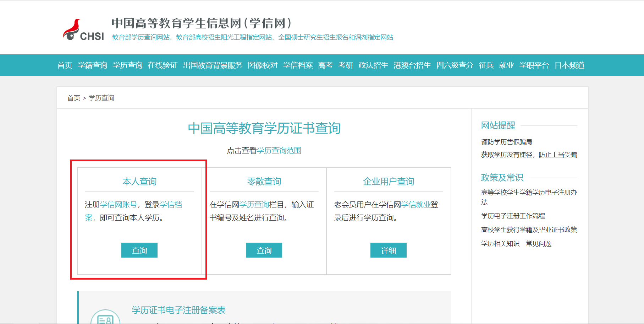Click the 详细 button under 企业用户查询
Image resolution: width=644 pixels, height=324 pixels.
(389, 250)
